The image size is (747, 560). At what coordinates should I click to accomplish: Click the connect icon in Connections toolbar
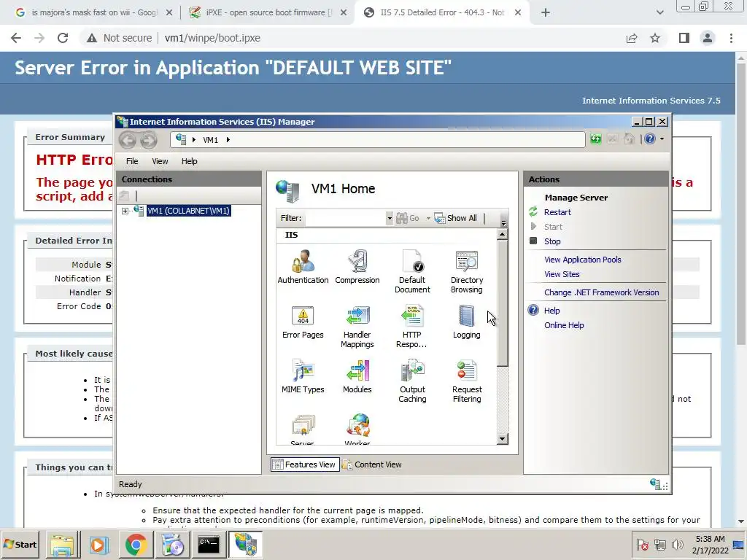[124, 195]
